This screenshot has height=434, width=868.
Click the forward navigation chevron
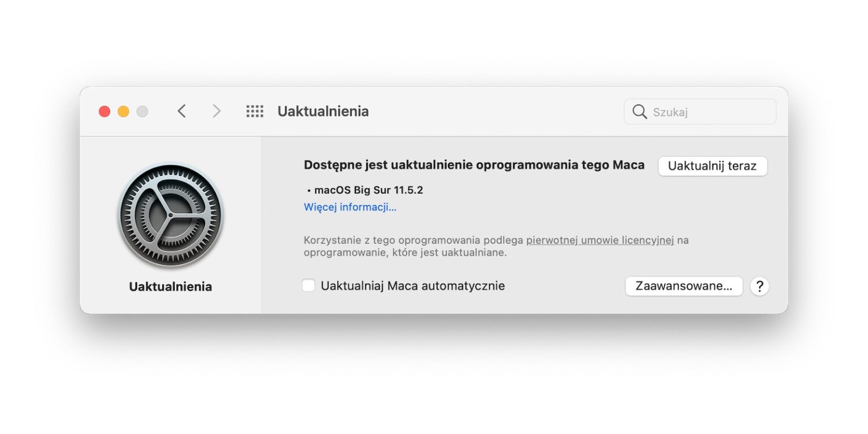(x=217, y=111)
